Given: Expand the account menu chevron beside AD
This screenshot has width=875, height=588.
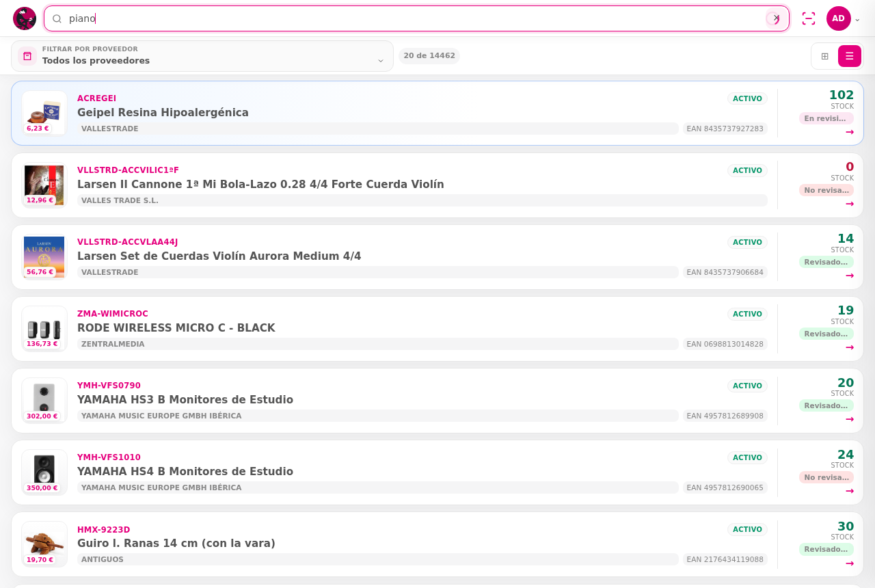Looking at the screenshot, I should [x=858, y=20].
